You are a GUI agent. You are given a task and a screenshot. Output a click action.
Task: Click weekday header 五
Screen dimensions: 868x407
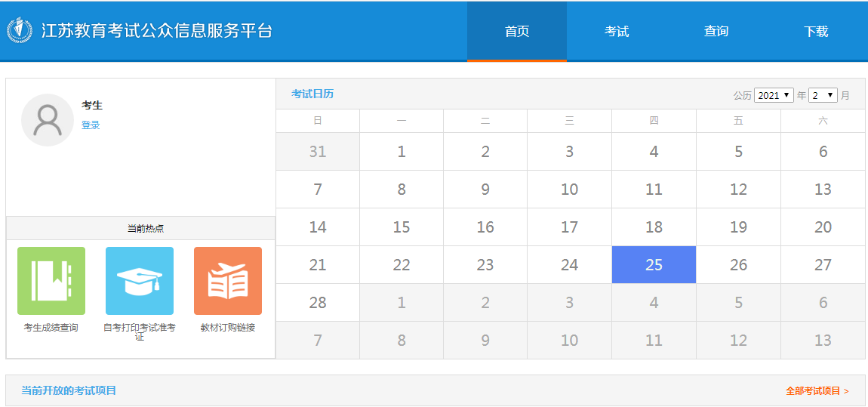click(x=738, y=121)
